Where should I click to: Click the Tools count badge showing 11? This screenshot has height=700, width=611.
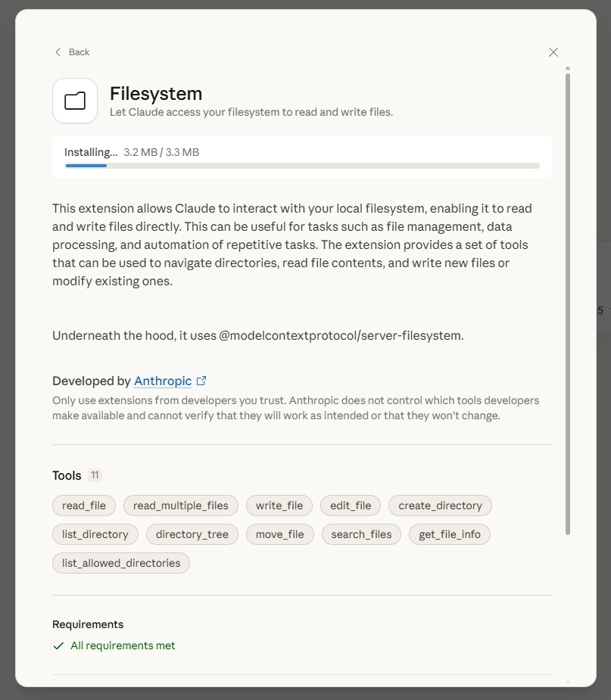[x=95, y=475]
